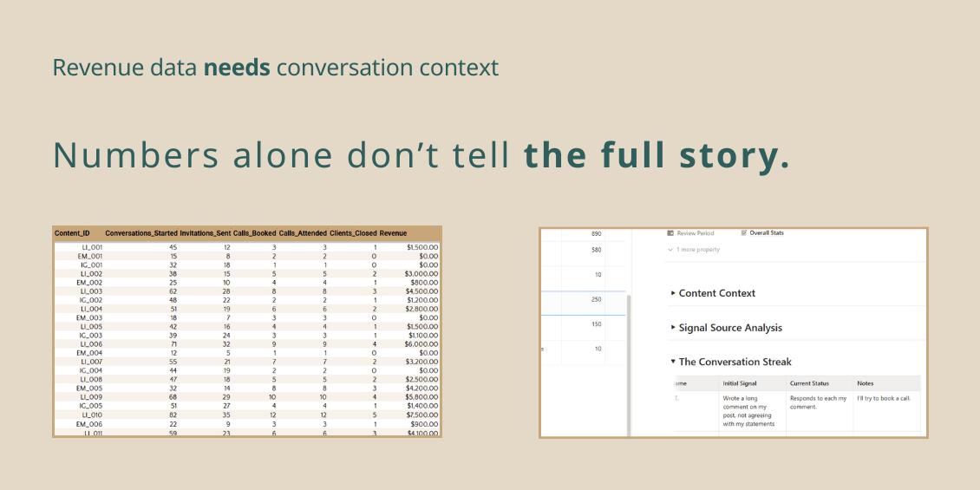980x490 pixels.
Task: Click the Review Period property icon
Action: 670,233
